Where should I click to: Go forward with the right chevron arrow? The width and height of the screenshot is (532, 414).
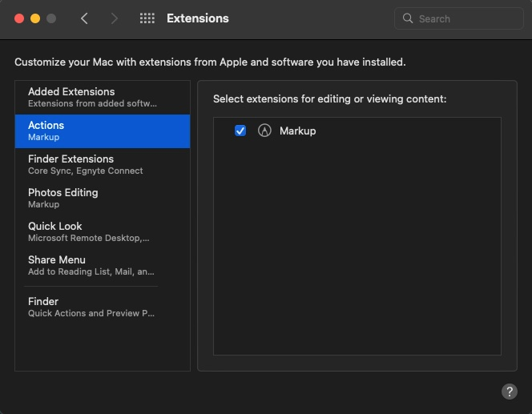click(115, 18)
